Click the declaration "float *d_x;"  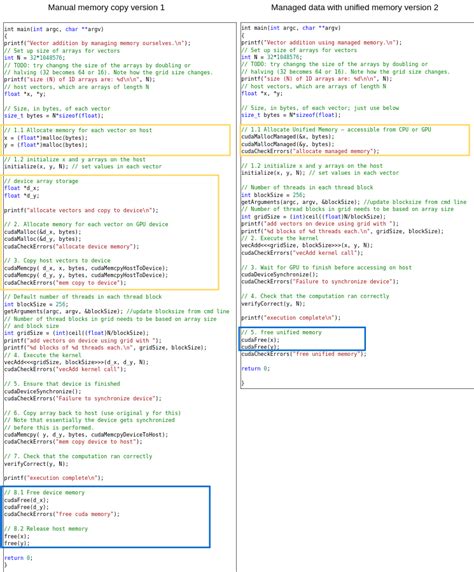point(22,188)
